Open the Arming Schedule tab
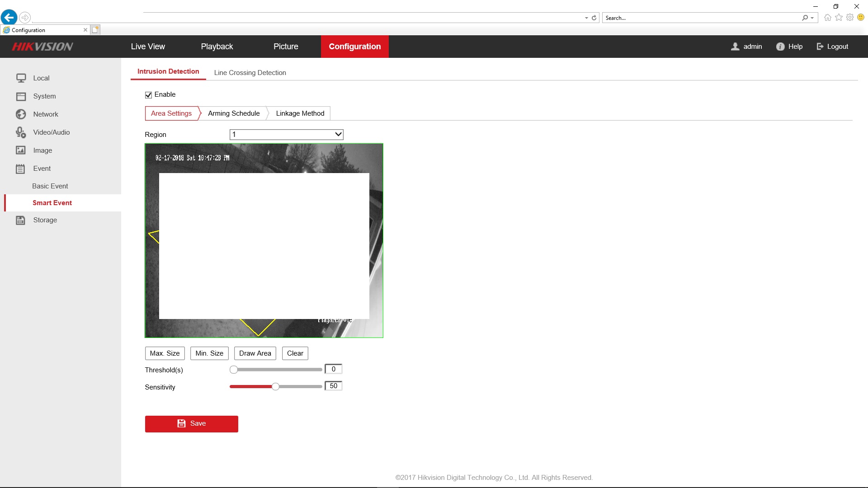 [234, 113]
